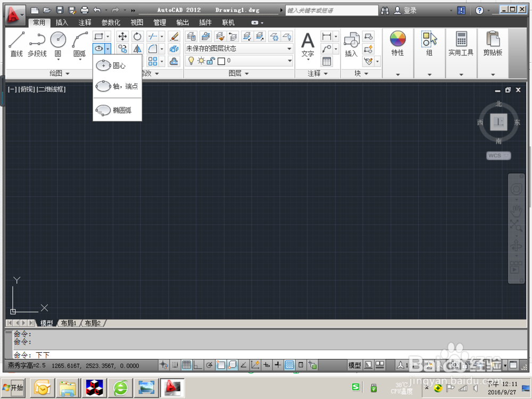This screenshot has width=532, height=399.
Task: Open the WCS coordinate system dropdown
Action: pyautogui.click(x=498, y=155)
